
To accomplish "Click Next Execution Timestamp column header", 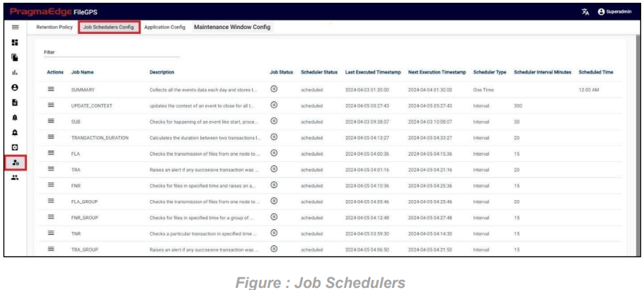I will (x=437, y=72).
